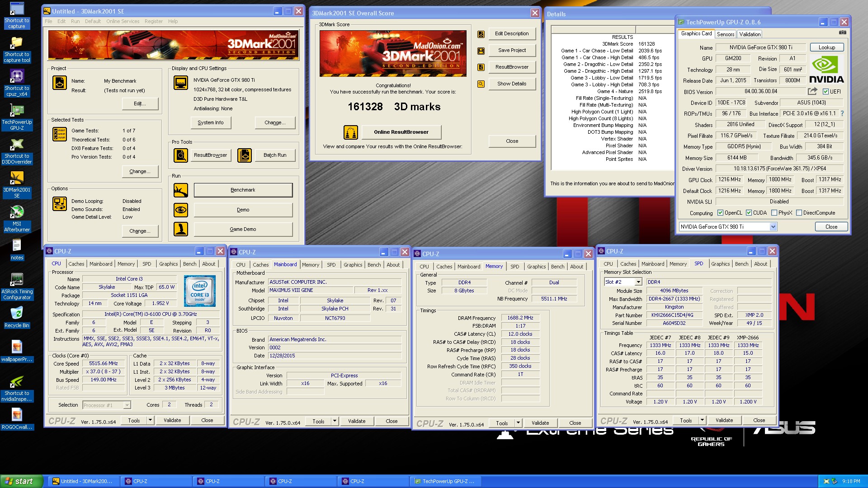
Task: Click the Edit... button in Project section
Action: coord(140,104)
